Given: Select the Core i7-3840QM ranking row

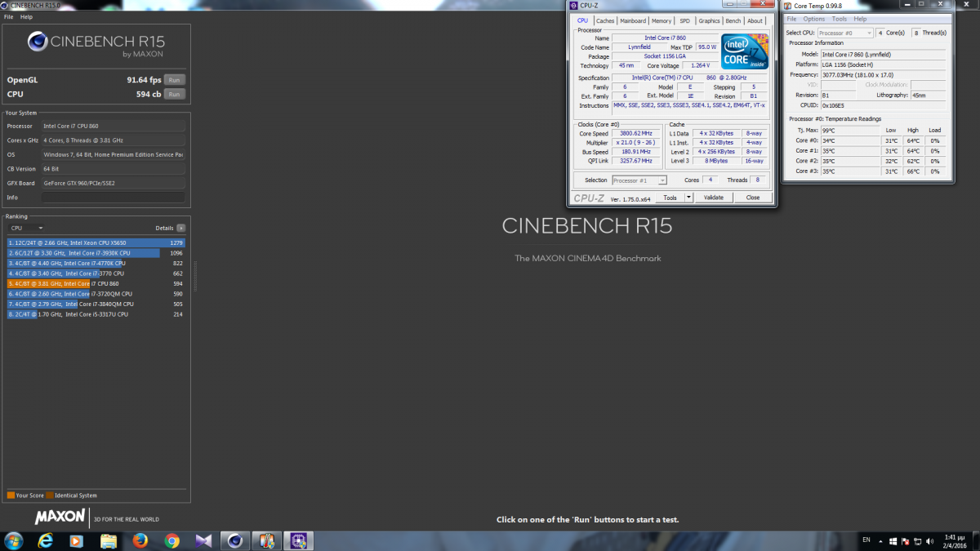Looking at the screenshot, I should [x=96, y=304].
